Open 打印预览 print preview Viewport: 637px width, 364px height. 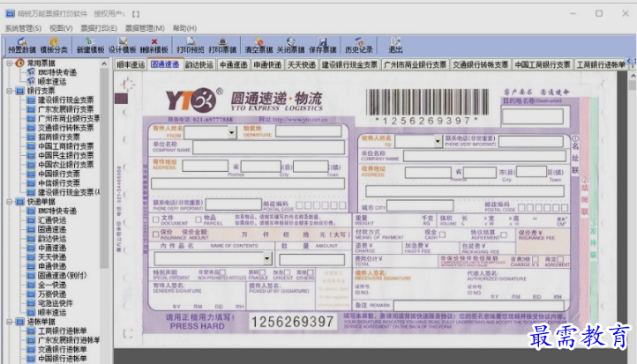(x=190, y=45)
